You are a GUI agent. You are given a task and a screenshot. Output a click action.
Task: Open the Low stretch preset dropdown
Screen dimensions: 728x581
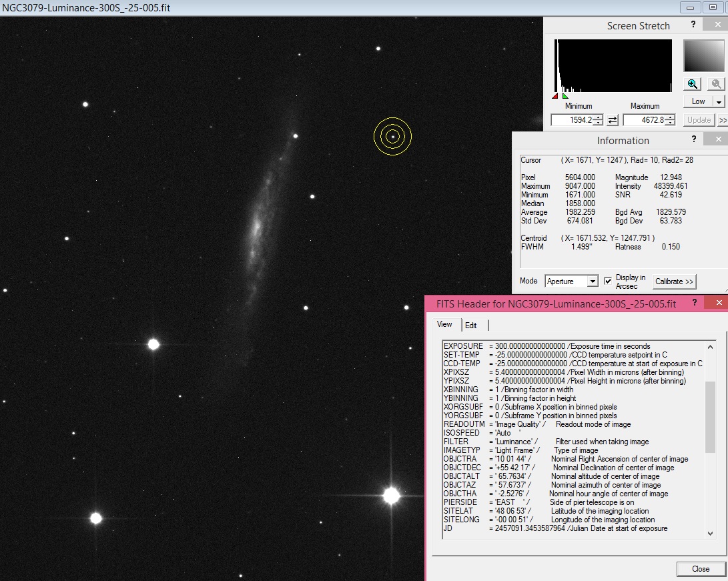[719, 101]
